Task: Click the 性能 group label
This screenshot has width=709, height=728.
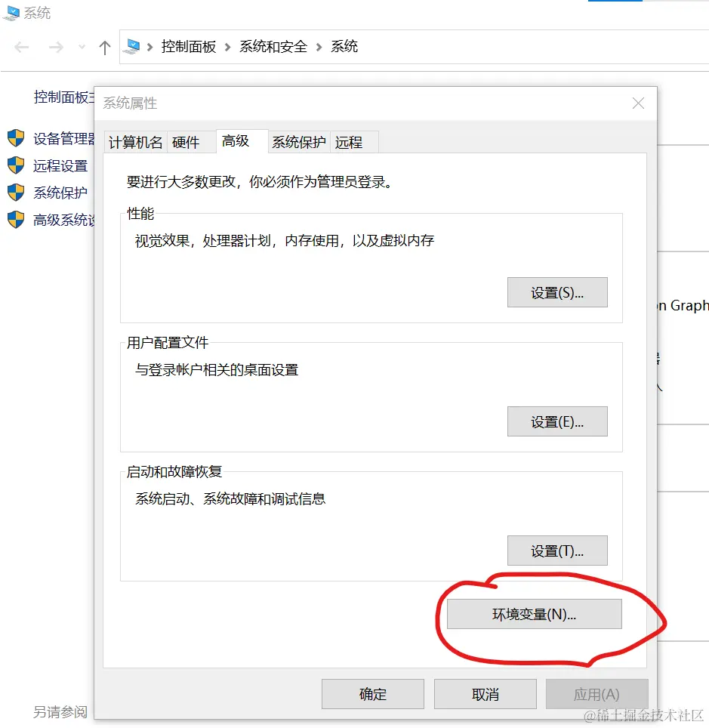Action: (140, 214)
